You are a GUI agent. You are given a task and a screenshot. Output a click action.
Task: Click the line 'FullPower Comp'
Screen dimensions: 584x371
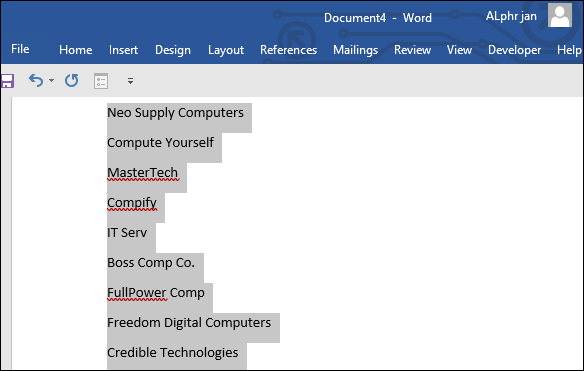(x=156, y=293)
